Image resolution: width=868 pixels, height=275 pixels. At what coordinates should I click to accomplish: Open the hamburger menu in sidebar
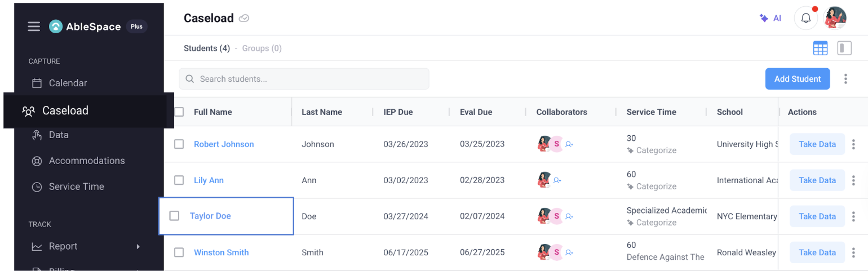click(34, 26)
